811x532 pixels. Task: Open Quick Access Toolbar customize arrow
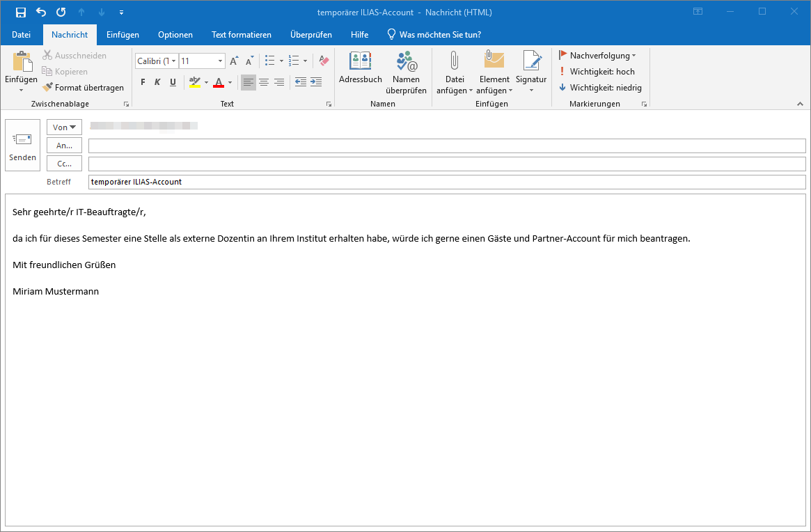(x=121, y=13)
